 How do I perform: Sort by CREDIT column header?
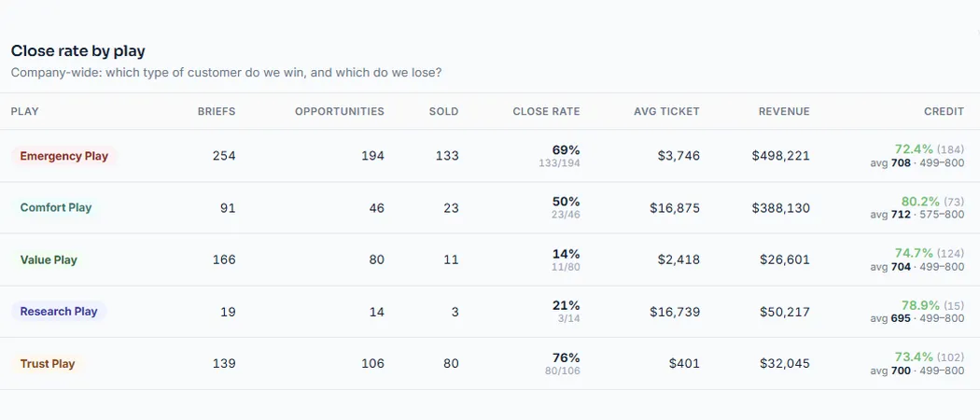(x=944, y=111)
